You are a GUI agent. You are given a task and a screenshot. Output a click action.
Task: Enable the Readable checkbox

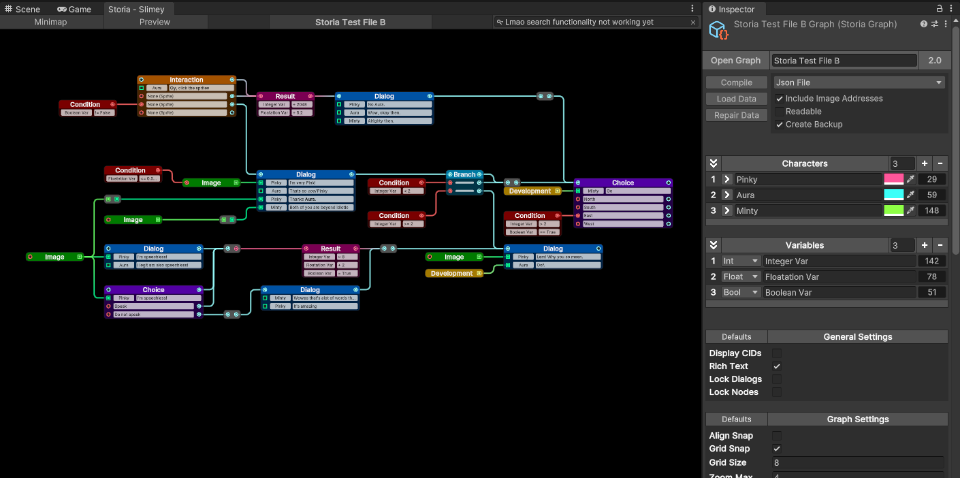[x=780, y=111]
